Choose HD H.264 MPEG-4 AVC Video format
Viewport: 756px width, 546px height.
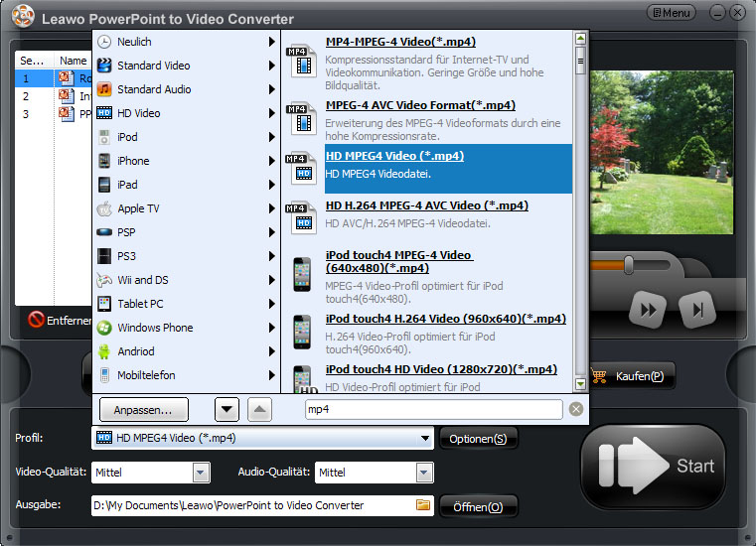coord(427,205)
